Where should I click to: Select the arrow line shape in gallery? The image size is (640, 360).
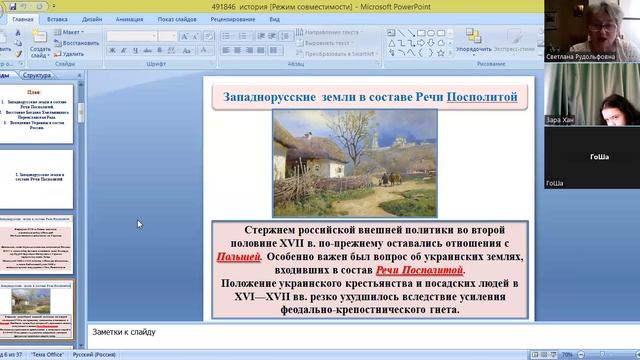[411, 33]
